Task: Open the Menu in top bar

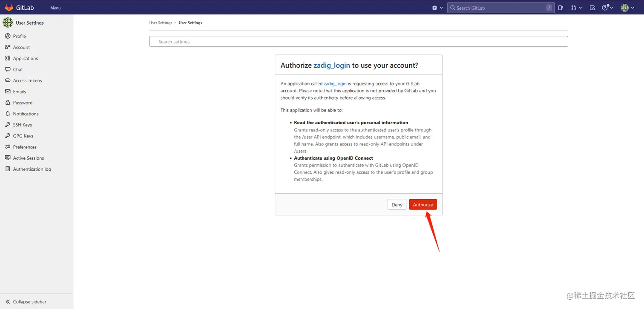Action: pyautogui.click(x=55, y=8)
